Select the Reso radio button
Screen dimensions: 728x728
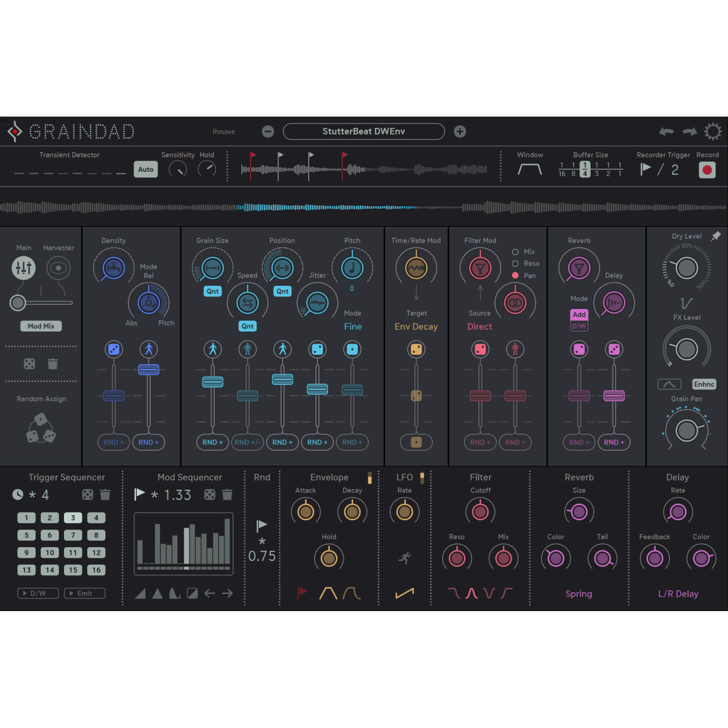point(515,263)
